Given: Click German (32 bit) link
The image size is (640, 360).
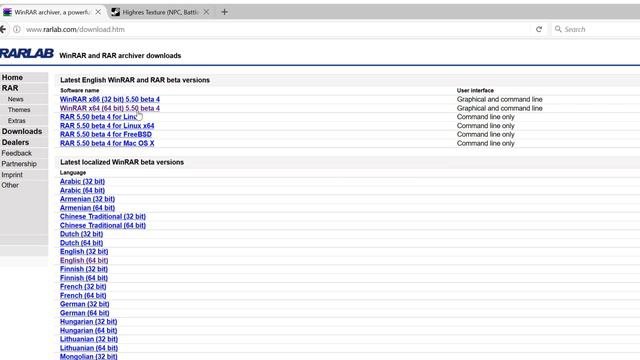Looking at the screenshot, I should [x=84, y=304].
